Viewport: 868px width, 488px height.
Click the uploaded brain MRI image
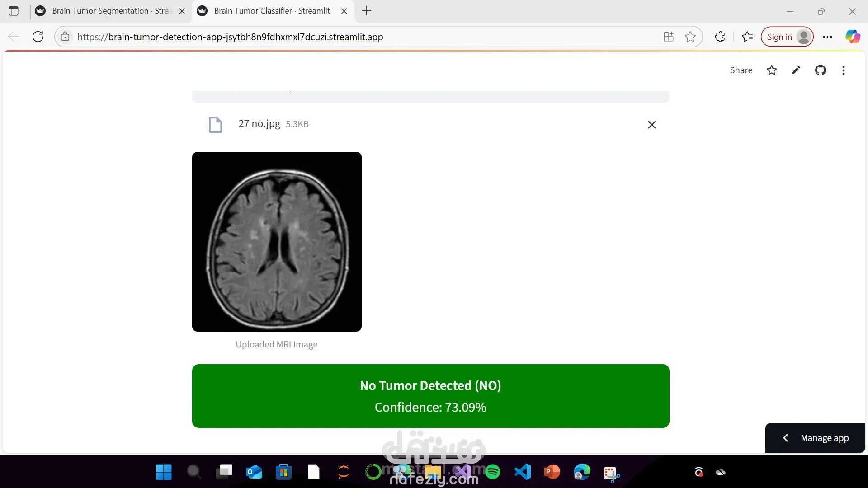(x=277, y=242)
